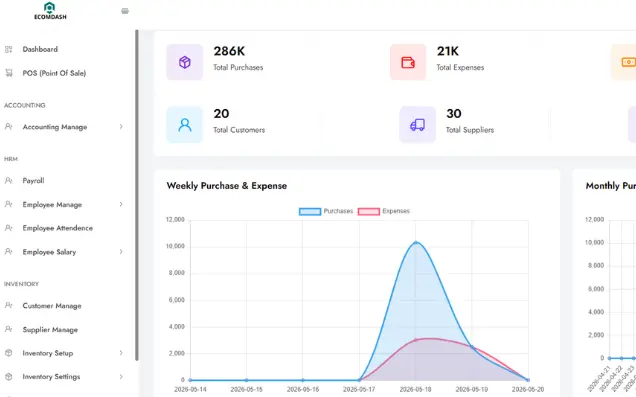Click the purple Total Purchases cube icon
This screenshot has height=397, width=636.
point(185,62)
